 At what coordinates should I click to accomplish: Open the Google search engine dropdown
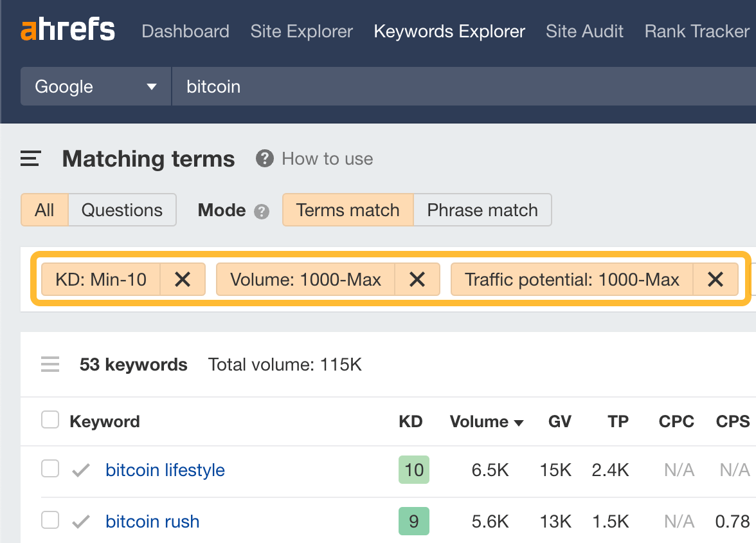pos(95,86)
